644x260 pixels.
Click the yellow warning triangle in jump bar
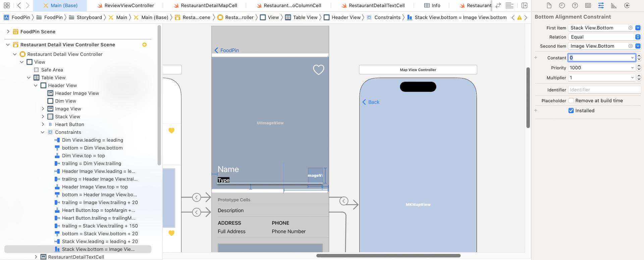coord(519,17)
